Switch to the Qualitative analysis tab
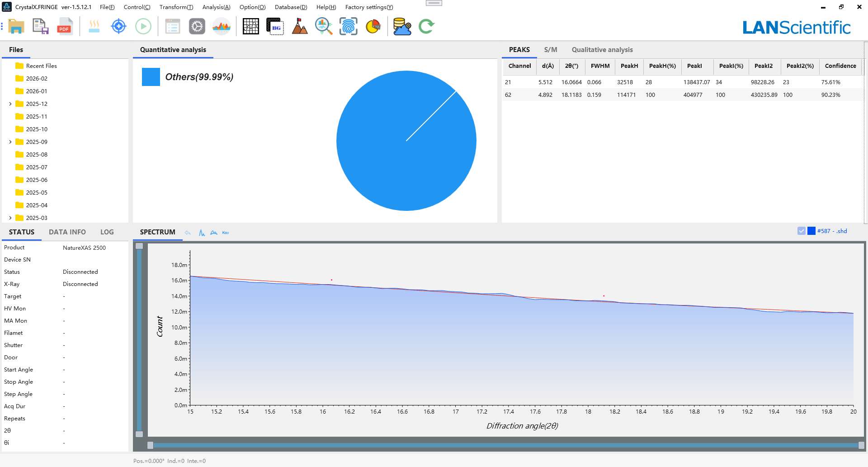The height and width of the screenshot is (467, 868). (x=602, y=50)
